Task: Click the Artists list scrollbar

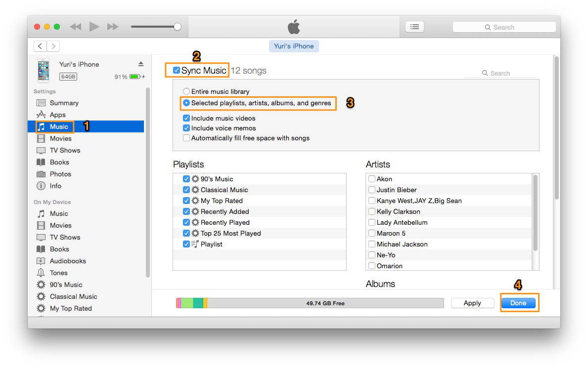Action: pos(535,213)
